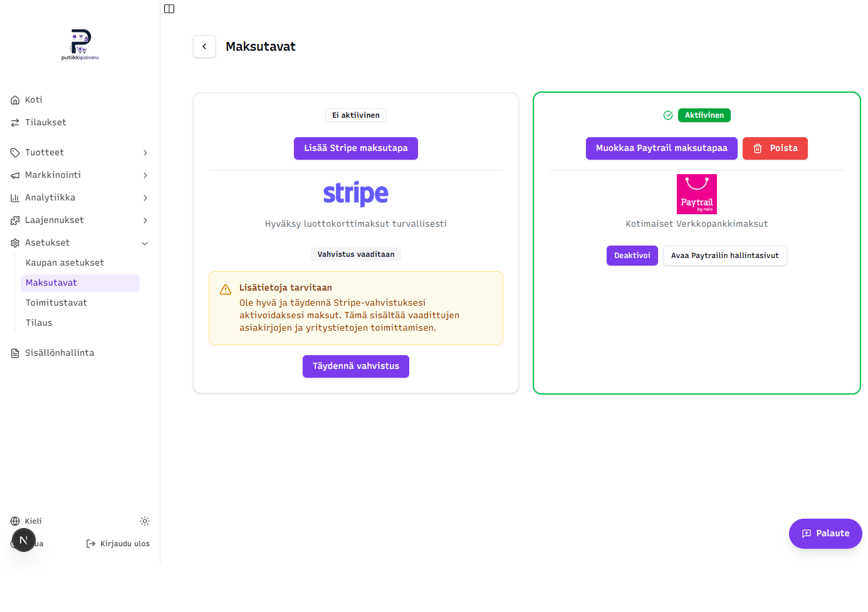Click the green active checkmark icon

[x=668, y=115]
